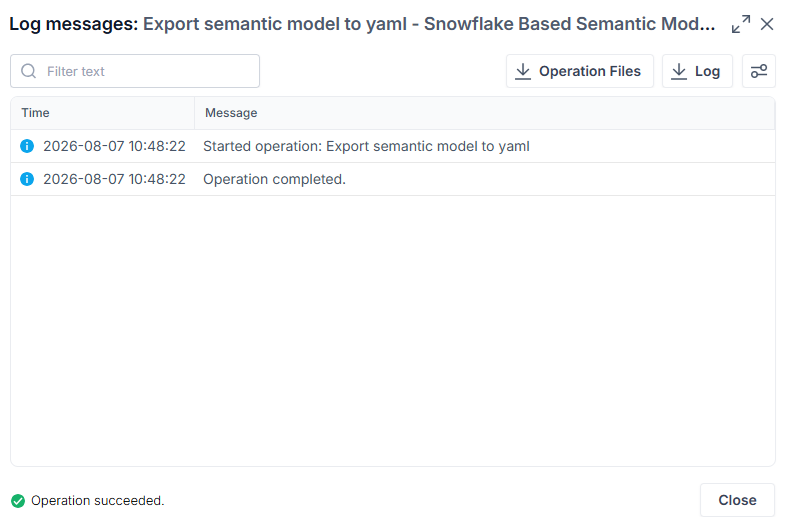Expand the log dialog to full size
This screenshot has height=528, width=788.
pos(741,24)
